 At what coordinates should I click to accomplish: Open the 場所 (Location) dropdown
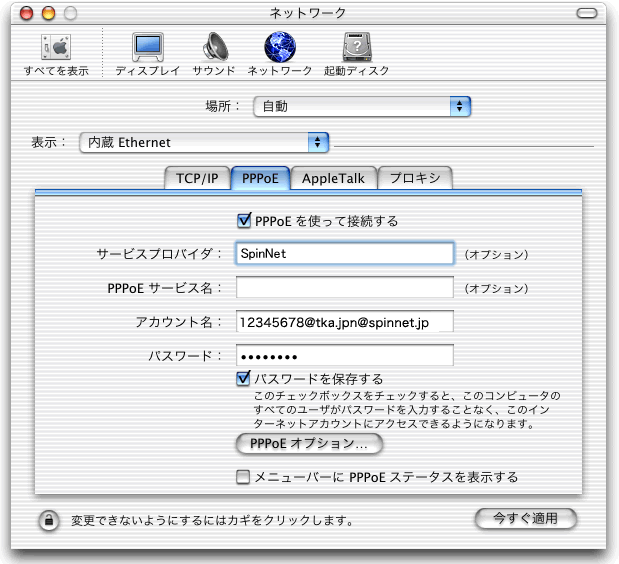tap(361, 105)
